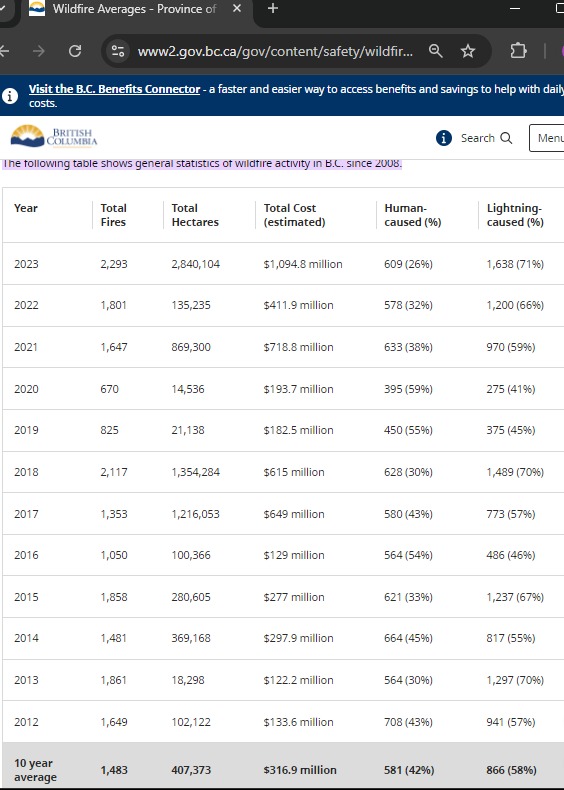Click the Human-caused (%) column header

coord(412,215)
